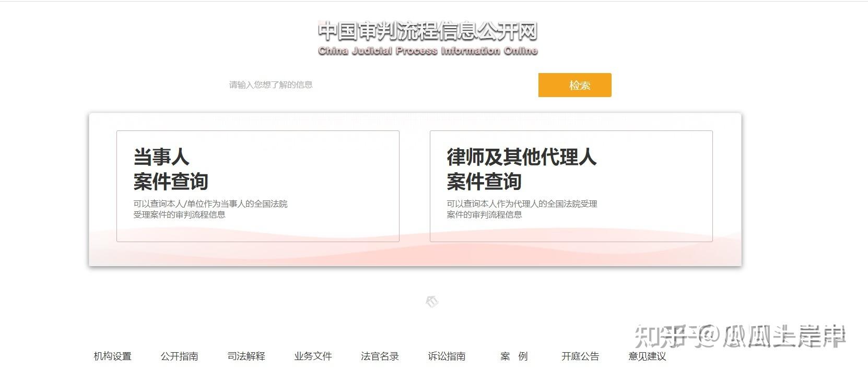Go to the 业务文件 section
Image resolution: width=868 pixels, height=371 pixels.
313,356
